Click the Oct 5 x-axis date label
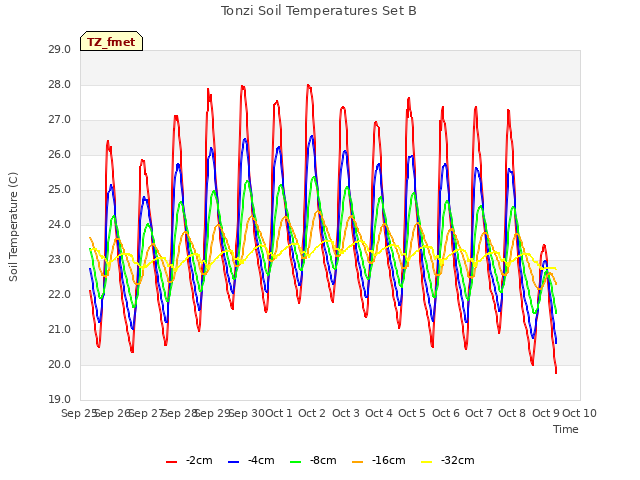The height and width of the screenshot is (480, 640). point(412,413)
